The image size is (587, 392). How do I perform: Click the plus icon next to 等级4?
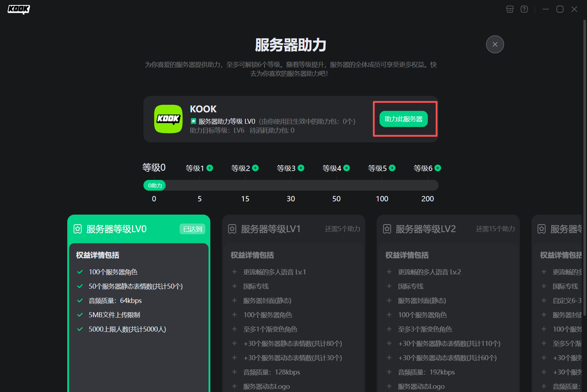(347, 168)
